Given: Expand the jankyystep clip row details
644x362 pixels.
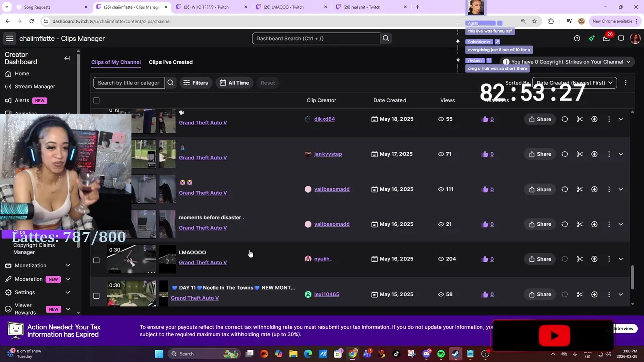Looking at the screenshot, I should tap(620, 154).
